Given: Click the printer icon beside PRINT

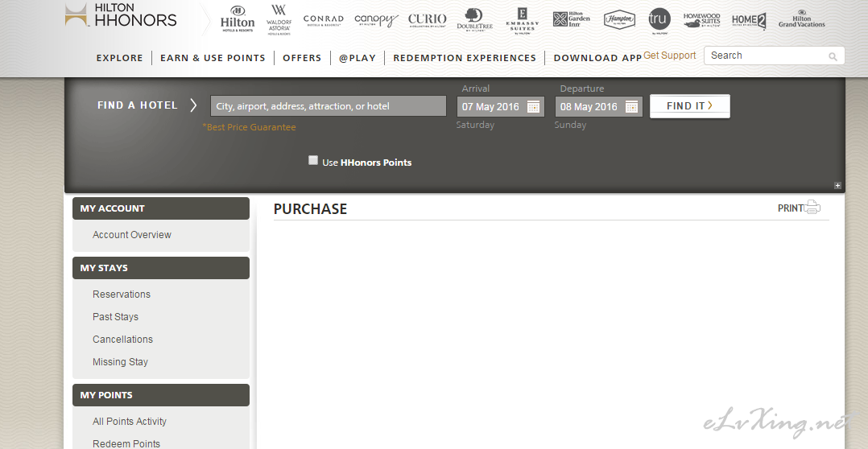Looking at the screenshot, I should point(812,208).
